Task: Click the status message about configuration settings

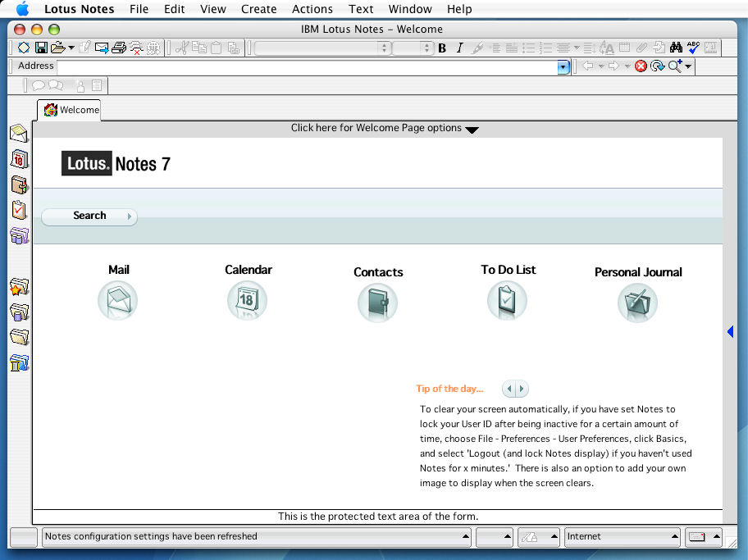Action: point(151,536)
